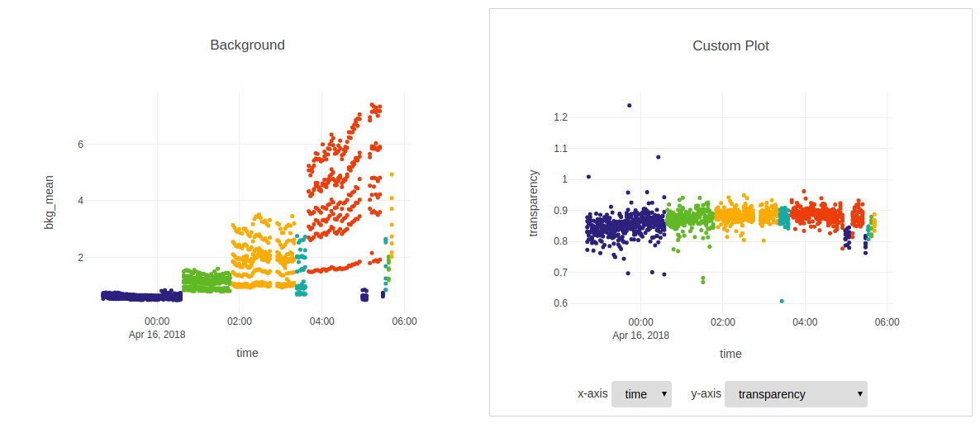Open the y-axis "transparency" dropdown
This screenshot has width=980, height=438.
pyautogui.click(x=795, y=394)
